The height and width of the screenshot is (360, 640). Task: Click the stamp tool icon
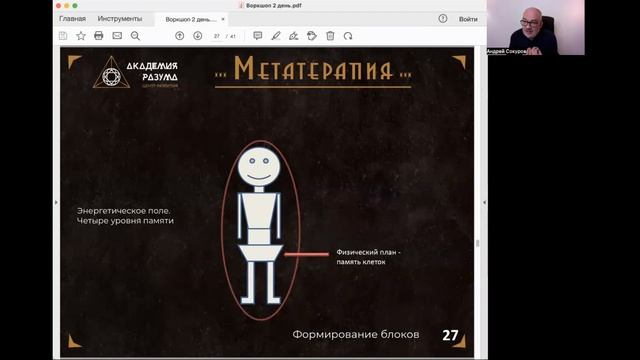click(x=312, y=36)
